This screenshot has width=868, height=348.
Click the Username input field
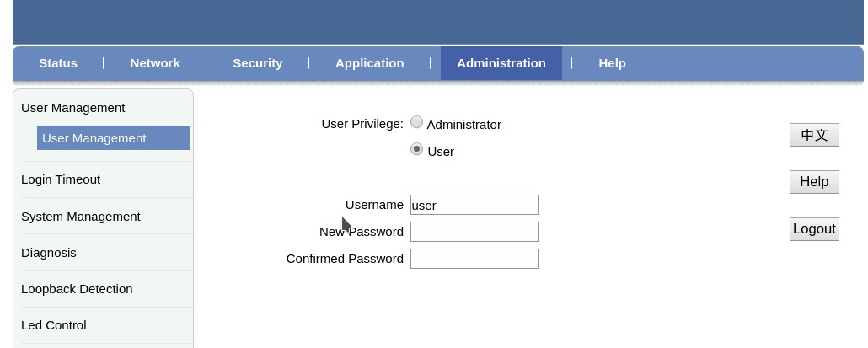474,205
